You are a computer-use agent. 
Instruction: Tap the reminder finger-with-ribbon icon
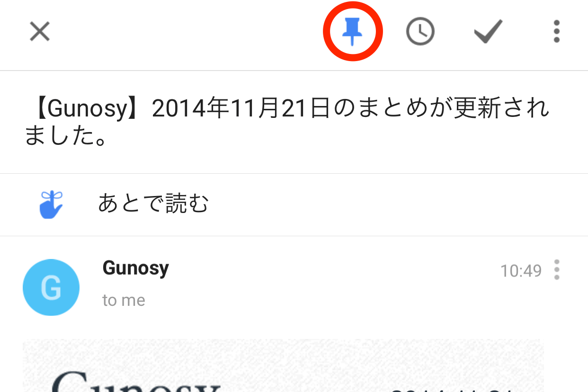[51, 205]
